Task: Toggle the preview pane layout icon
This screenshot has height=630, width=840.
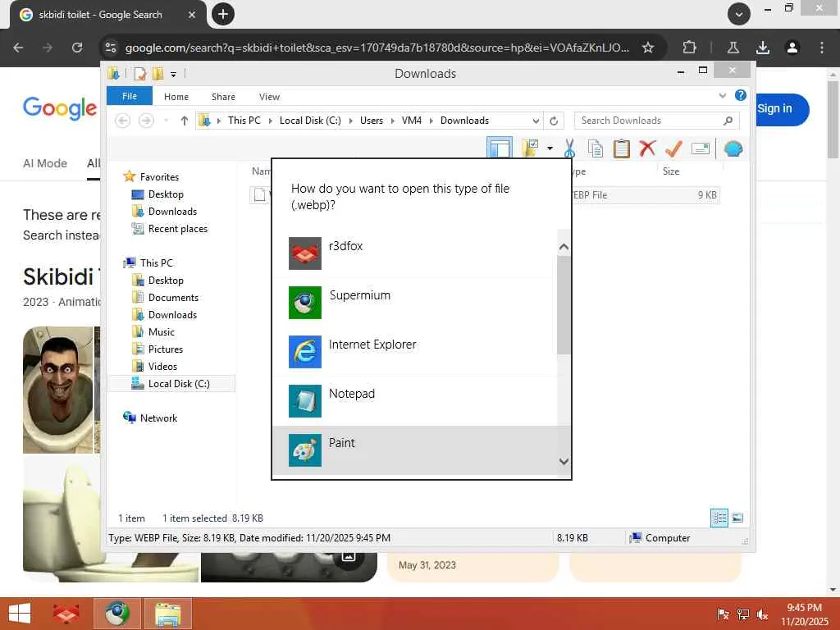Action: tap(500, 148)
